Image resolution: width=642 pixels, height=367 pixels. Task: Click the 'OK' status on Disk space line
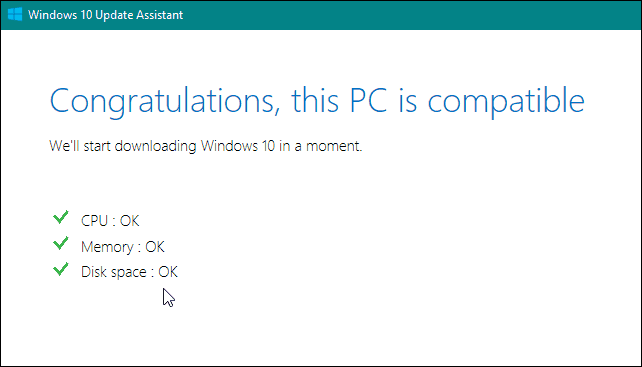(168, 272)
